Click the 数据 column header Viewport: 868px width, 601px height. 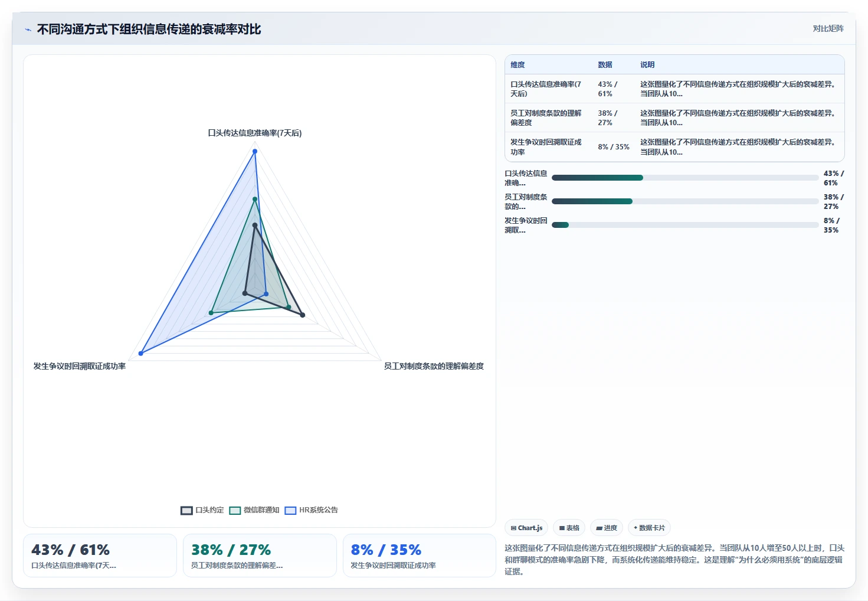point(605,65)
